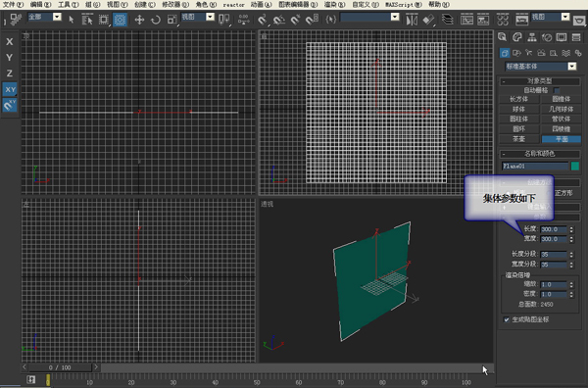
Task: Toggle the angle snap icon
Action: coord(278,20)
